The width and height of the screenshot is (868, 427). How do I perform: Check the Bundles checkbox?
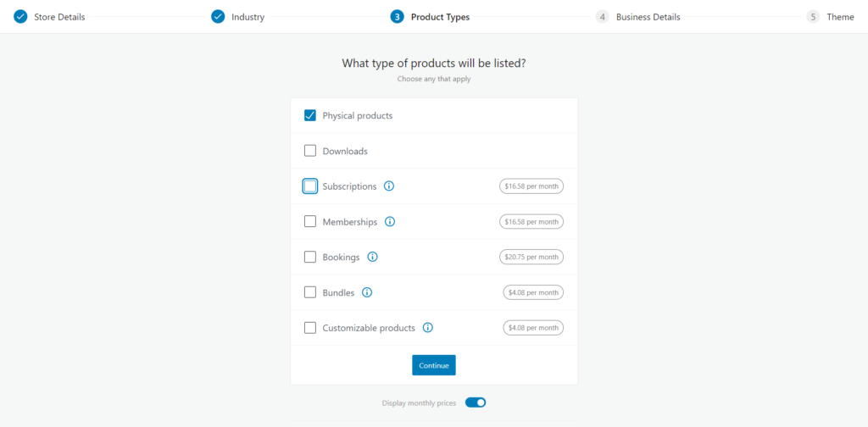coord(310,292)
